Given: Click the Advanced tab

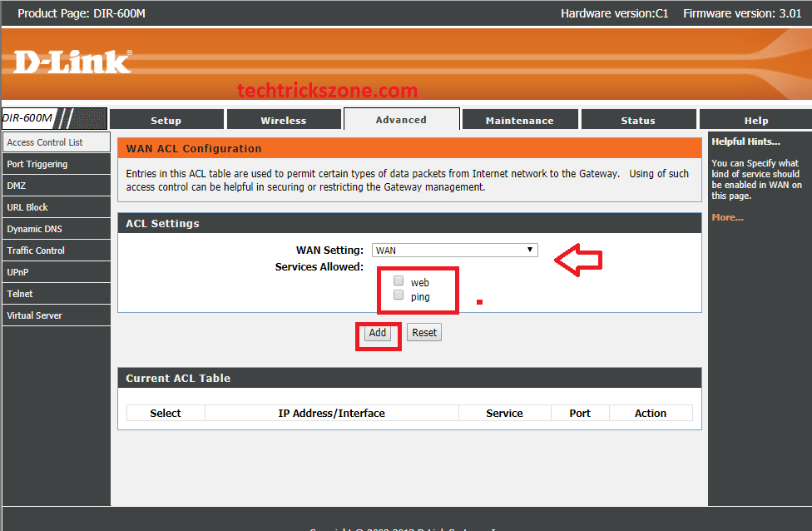Looking at the screenshot, I should [x=401, y=120].
